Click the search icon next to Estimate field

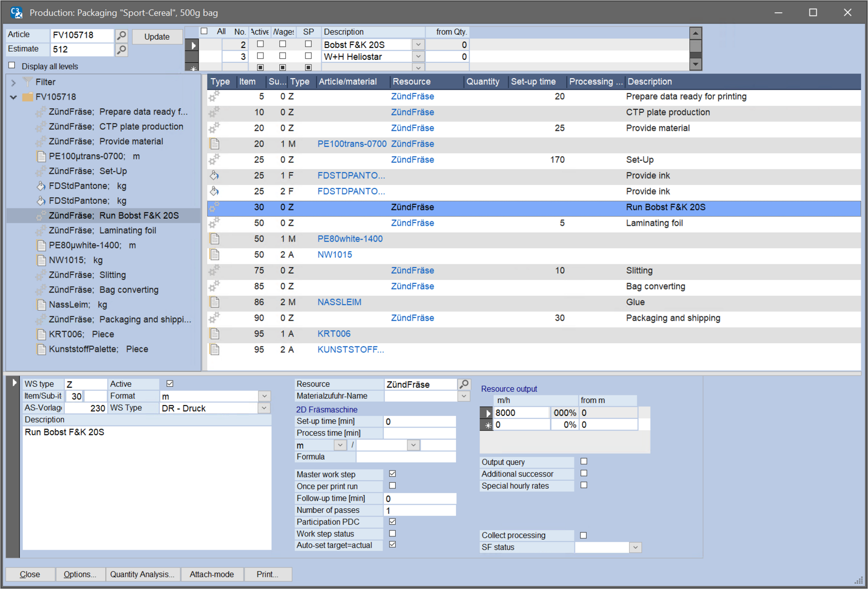point(122,50)
